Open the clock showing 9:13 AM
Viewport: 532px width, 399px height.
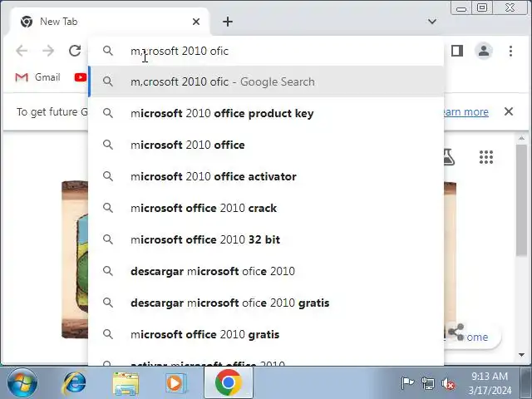[490, 383]
